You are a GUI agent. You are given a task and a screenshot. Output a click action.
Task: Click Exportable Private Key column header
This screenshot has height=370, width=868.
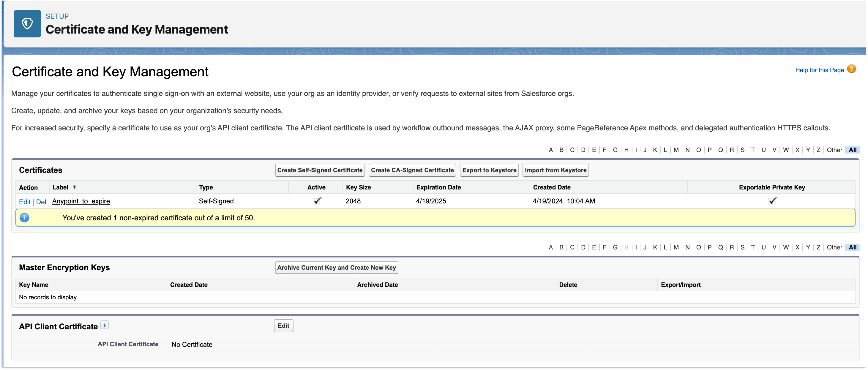[772, 187]
